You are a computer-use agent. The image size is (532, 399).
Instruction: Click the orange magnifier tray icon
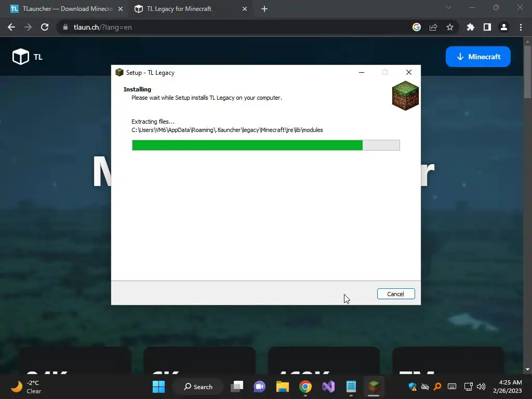point(437,387)
